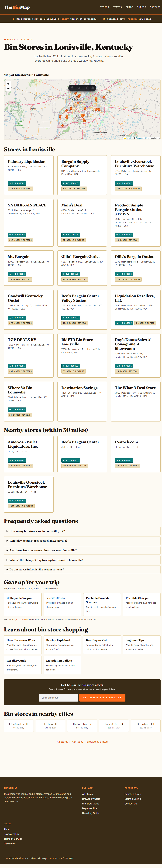The height and width of the screenshot is (868, 162).
Task: Open Liquidation Resellers, LLC store card
Action: (x=135, y=310)
